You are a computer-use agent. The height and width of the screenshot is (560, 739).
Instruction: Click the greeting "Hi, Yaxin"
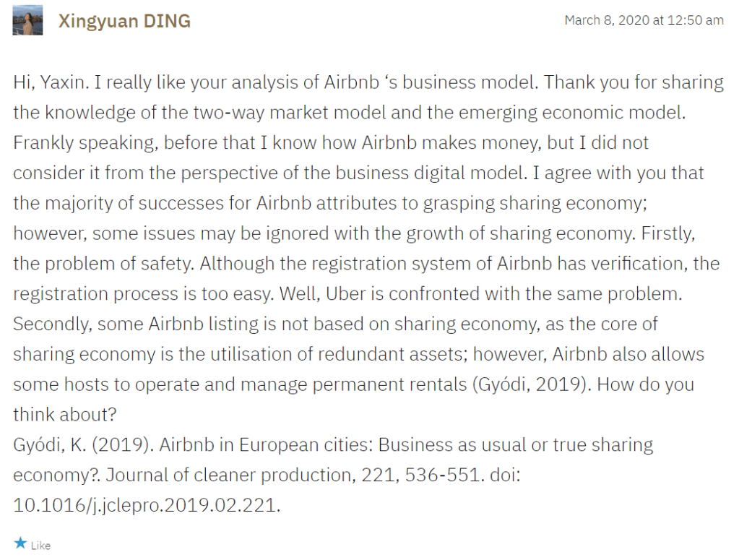pos(49,82)
